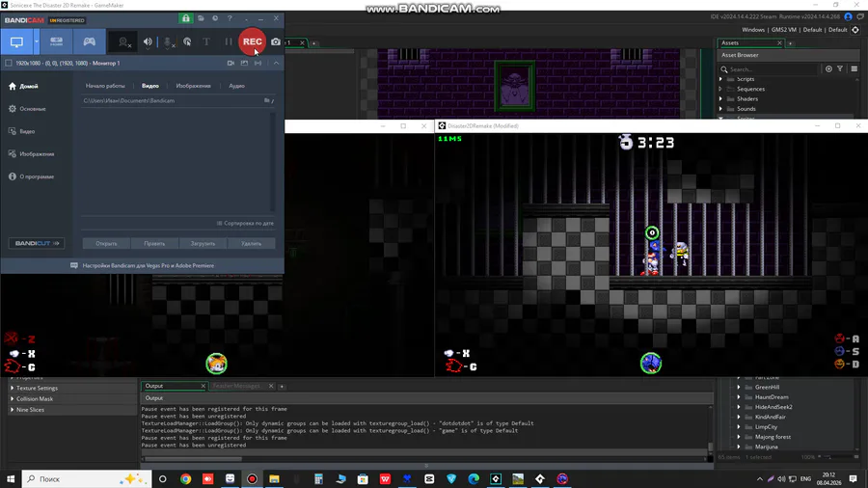This screenshot has width=868, height=488.
Task: Select Bandicam game recording mode
Action: point(89,42)
